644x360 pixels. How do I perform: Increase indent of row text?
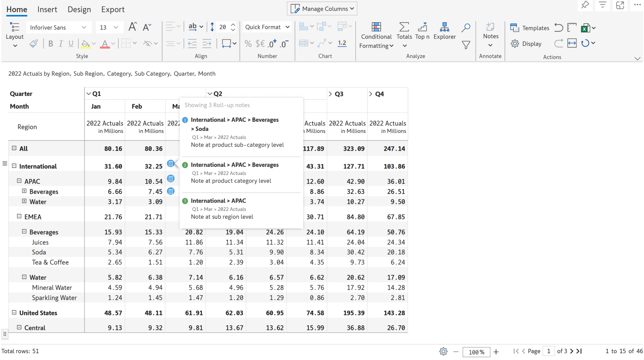(207, 43)
